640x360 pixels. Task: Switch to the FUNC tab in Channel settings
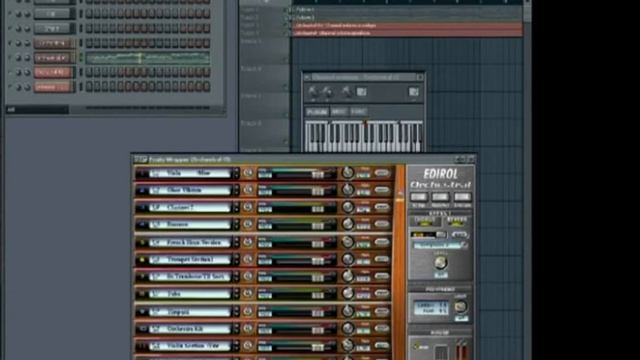click(358, 112)
